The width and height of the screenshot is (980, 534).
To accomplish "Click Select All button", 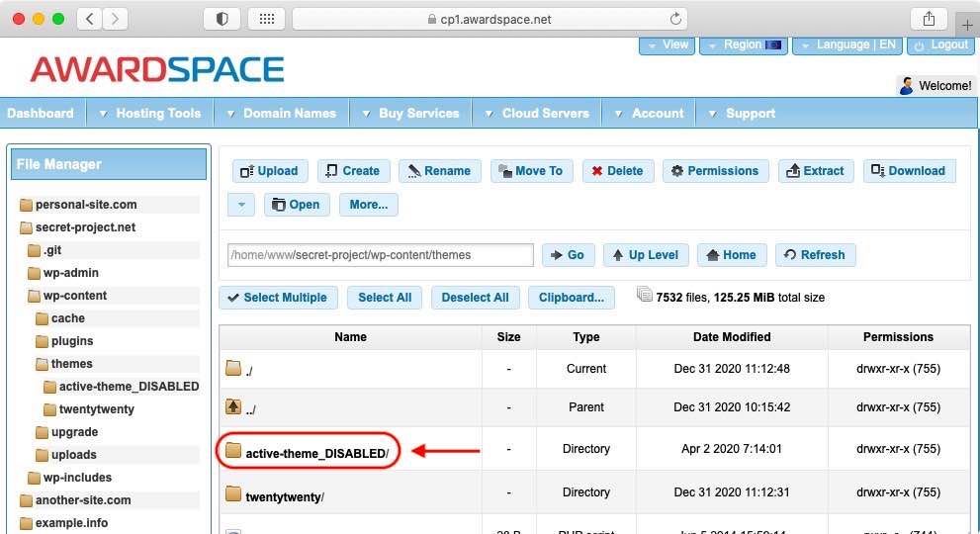I will pyautogui.click(x=385, y=298).
